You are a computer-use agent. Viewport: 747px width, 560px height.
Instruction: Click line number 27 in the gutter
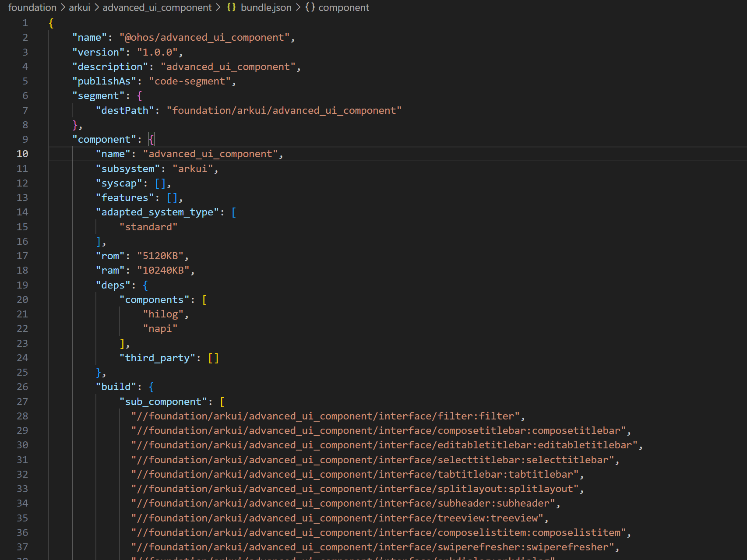point(22,402)
